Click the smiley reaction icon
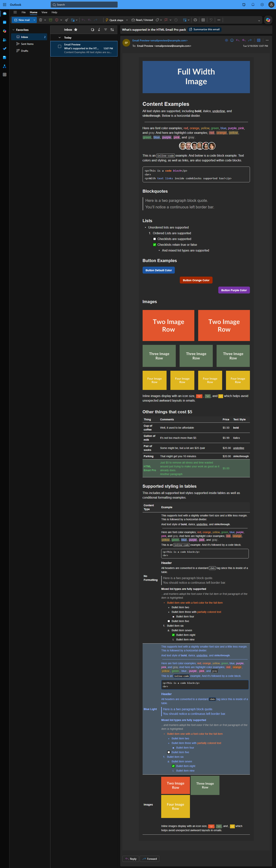Image resolution: width=276 pixels, height=868 pixels. click(x=232, y=40)
